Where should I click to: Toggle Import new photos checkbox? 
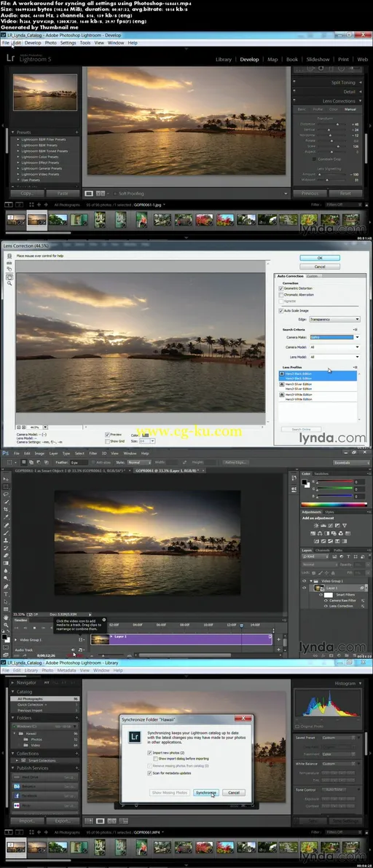[x=150, y=753]
